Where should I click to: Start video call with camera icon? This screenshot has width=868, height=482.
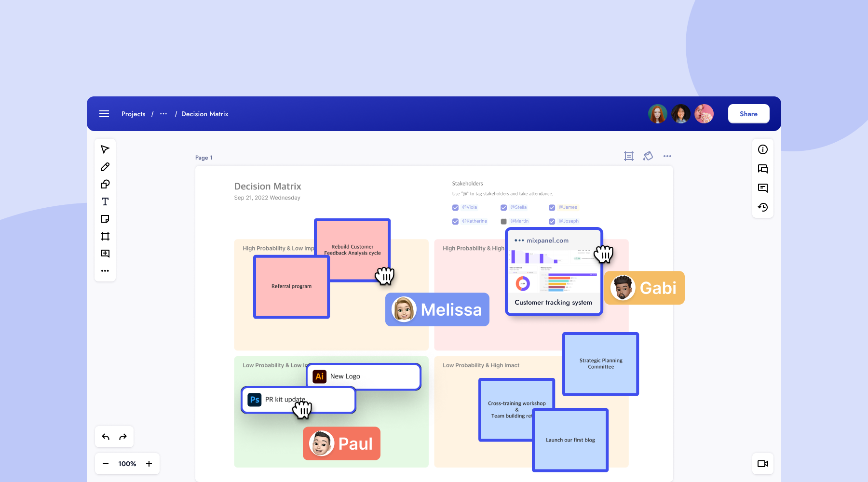pyautogui.click(x=763, y=464)
